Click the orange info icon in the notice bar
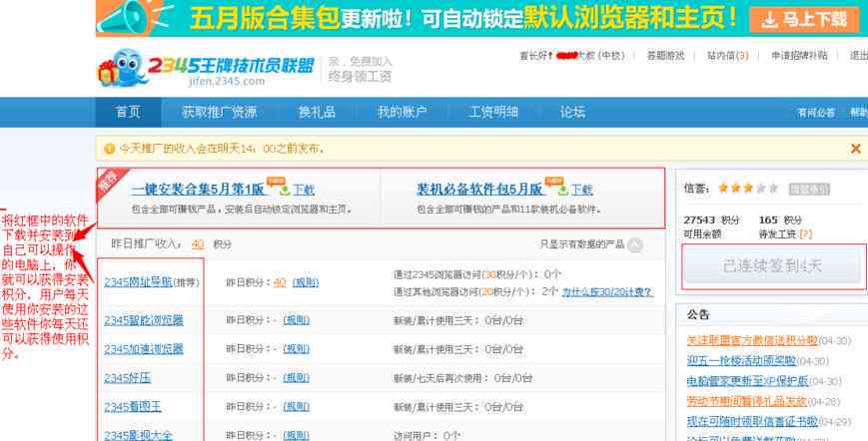The width and height of the screenshot is (868, 441). [x=110, y=149]
